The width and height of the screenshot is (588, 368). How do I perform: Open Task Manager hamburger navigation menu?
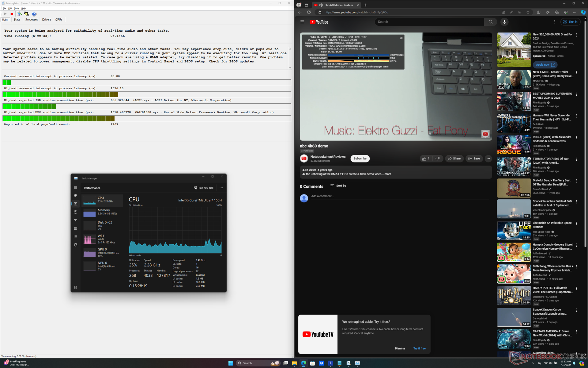coord(75,188)
